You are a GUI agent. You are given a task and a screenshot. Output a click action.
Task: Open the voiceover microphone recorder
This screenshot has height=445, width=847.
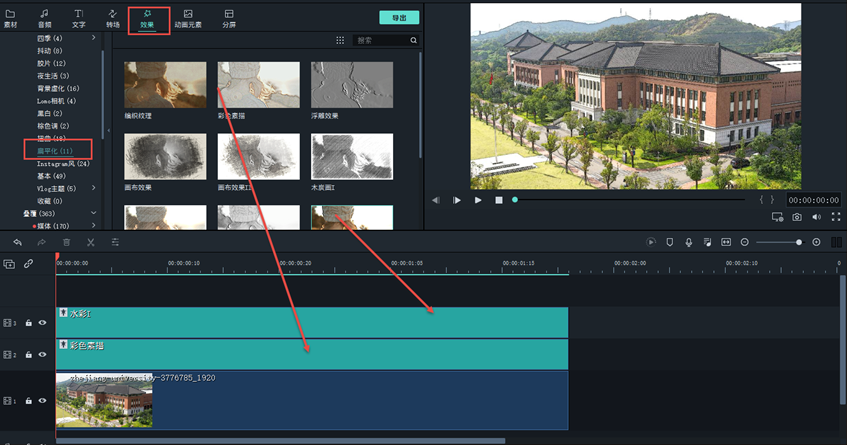click(688, 242)
